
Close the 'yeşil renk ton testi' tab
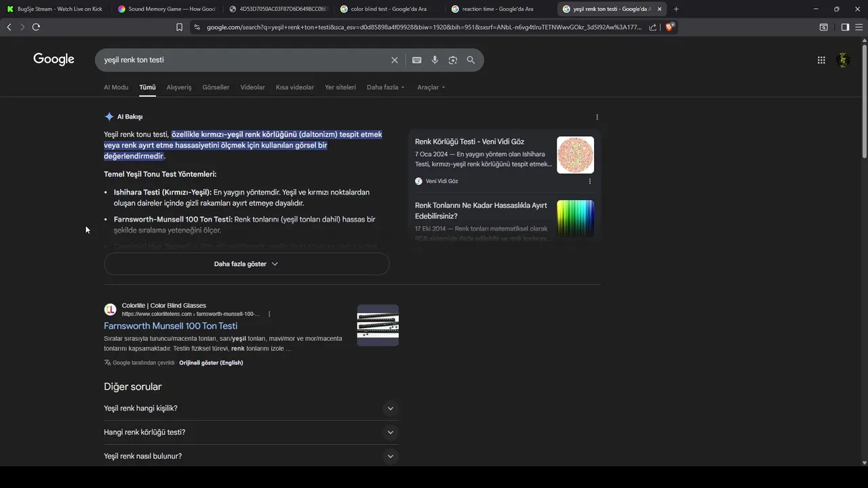click(x=659, y=9)
